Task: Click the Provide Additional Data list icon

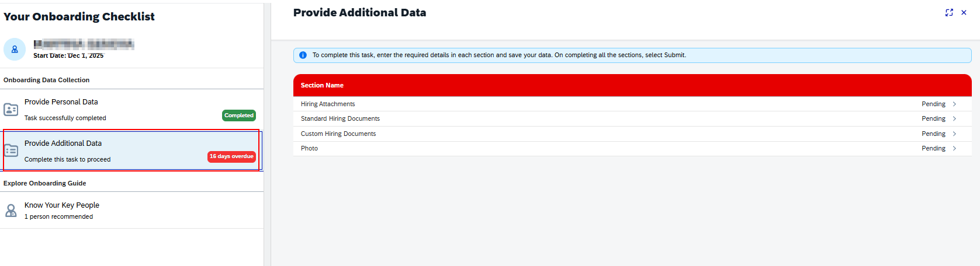Action: [x=11, y=150]
